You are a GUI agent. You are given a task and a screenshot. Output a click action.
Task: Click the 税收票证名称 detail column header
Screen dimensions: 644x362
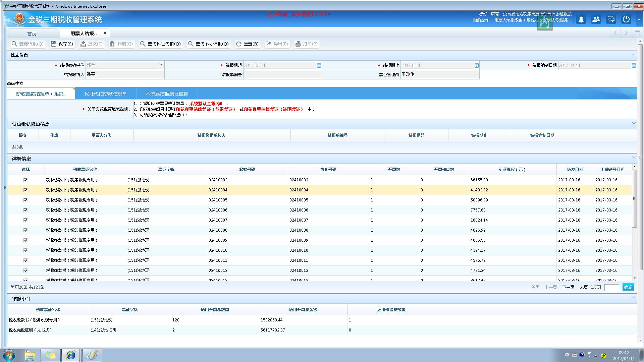click(85, 170)
